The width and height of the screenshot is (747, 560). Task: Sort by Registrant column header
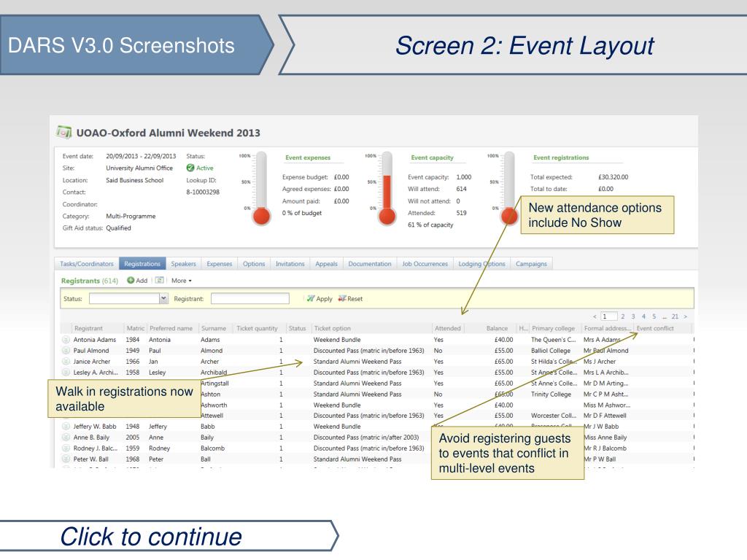(x=88, y=329)
